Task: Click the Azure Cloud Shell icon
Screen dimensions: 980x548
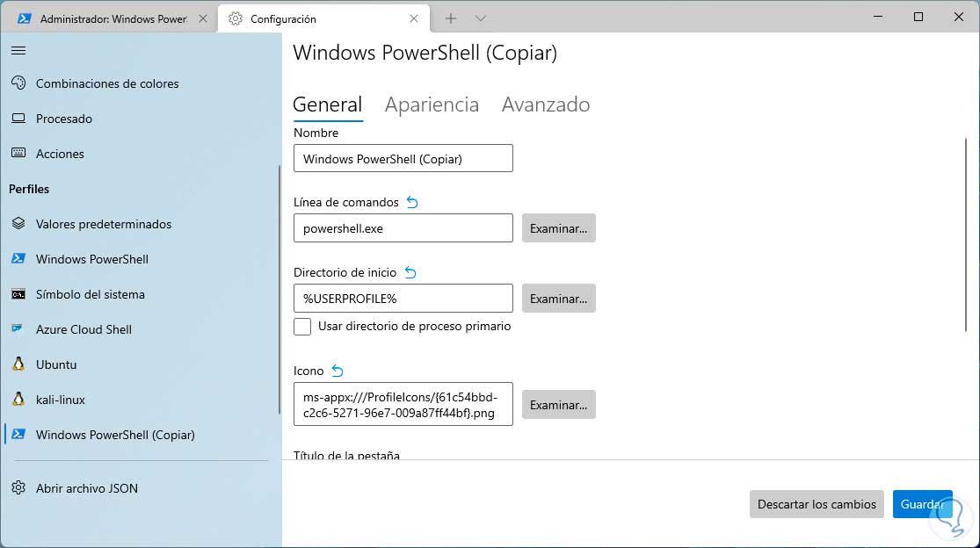Action: click(18, 328)
